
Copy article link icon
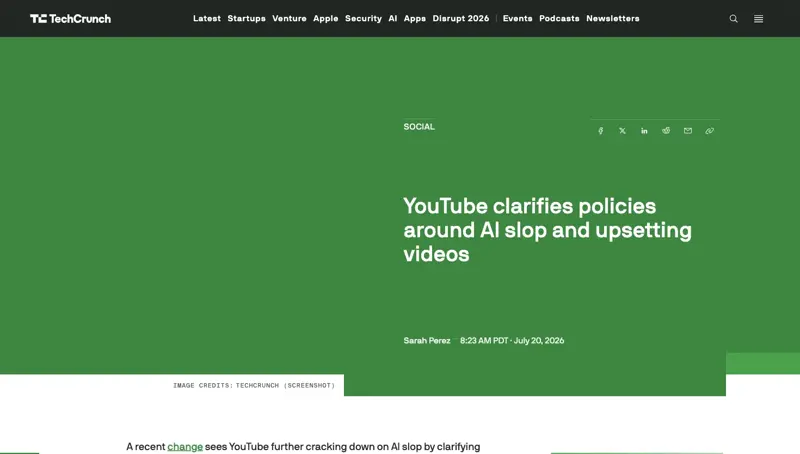[710, 131]
